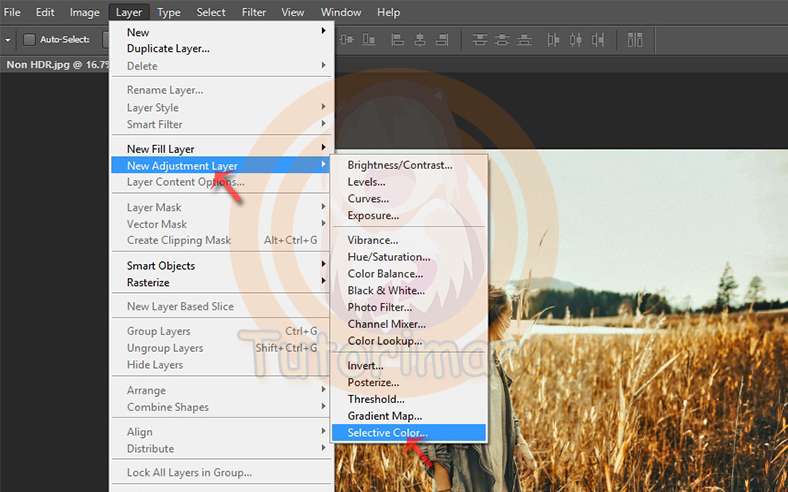
Task: Open the File menu
Action: pos(12,12)
